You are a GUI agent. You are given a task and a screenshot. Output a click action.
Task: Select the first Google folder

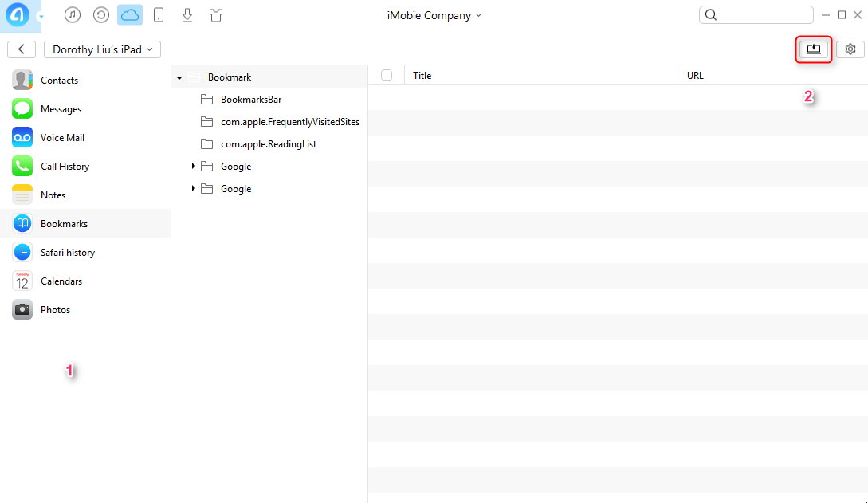click(236, 167)
